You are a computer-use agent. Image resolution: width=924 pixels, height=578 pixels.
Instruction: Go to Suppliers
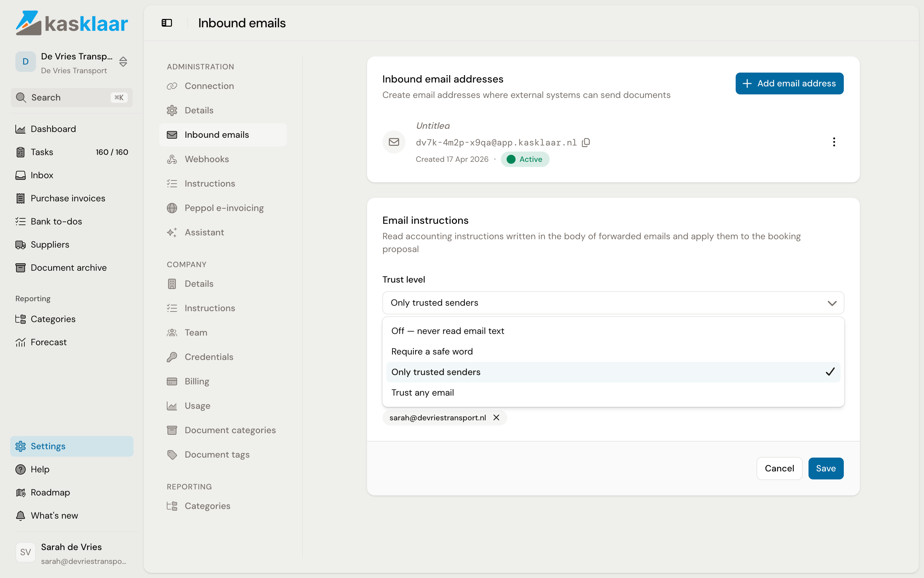72,245
